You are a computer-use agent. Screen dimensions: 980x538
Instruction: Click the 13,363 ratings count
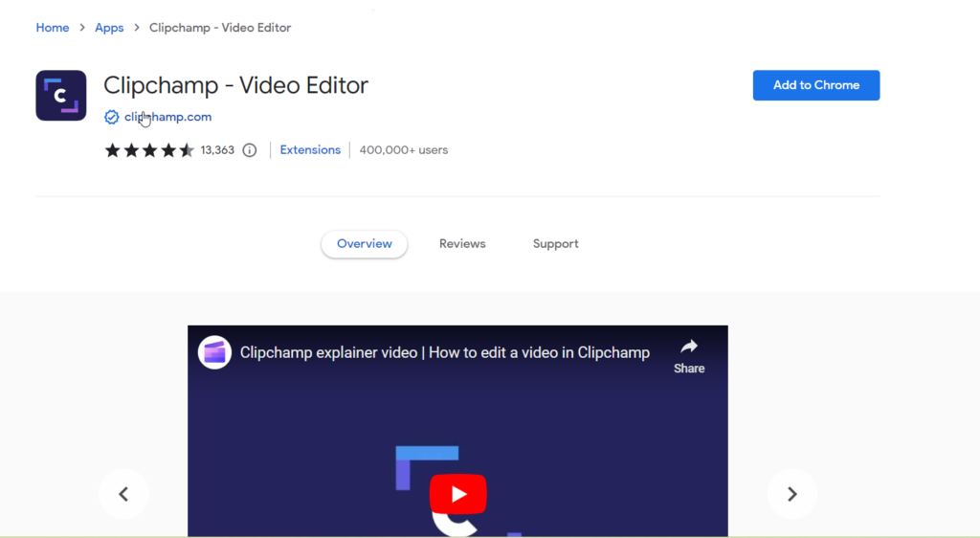tap(217, 150)
